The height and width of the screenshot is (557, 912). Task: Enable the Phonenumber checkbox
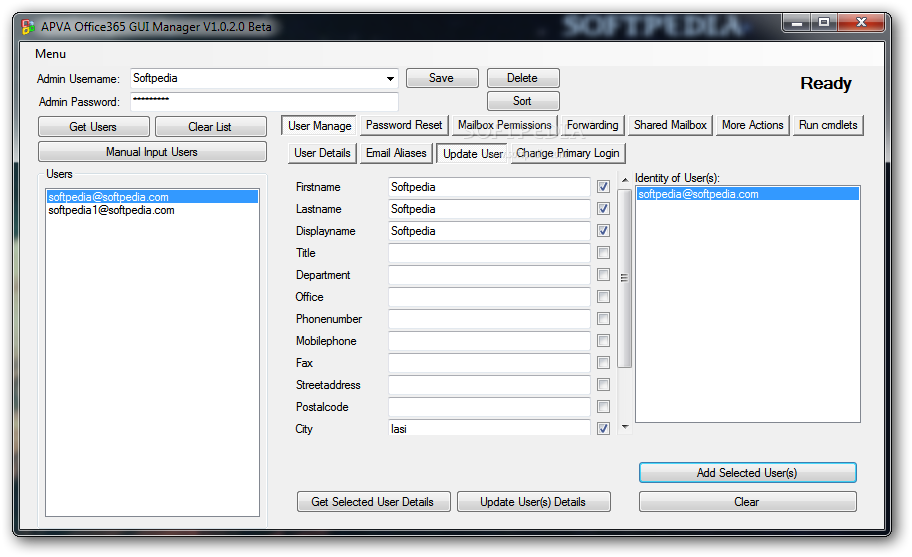pyautogui.click(x=603, y=319)
